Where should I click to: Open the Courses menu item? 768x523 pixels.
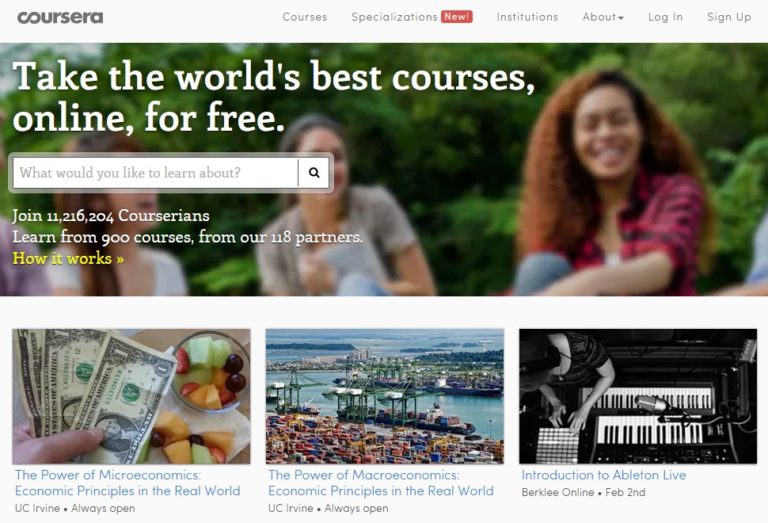305,17
